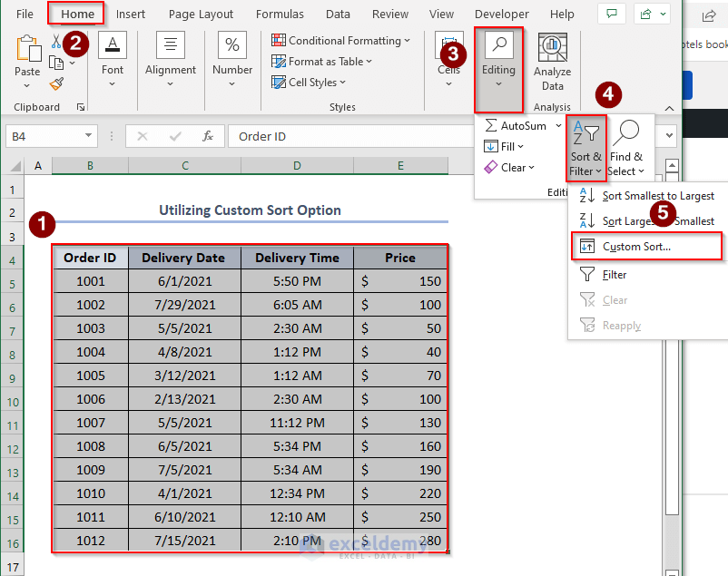Click the Insert Function fx icon
This screenshot has width=728, height=576.
[208, 136]
